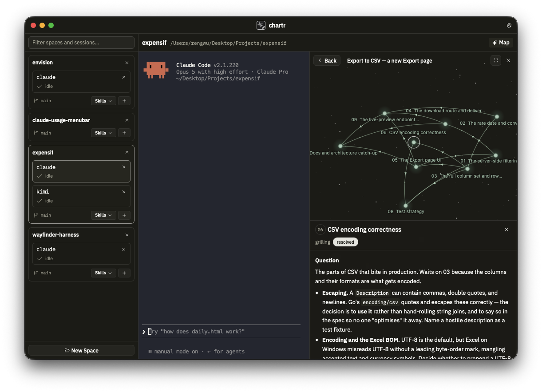Select claude session in expensif space
The height and width of the screenshot is (392, 542).
[x=81, y=171]
